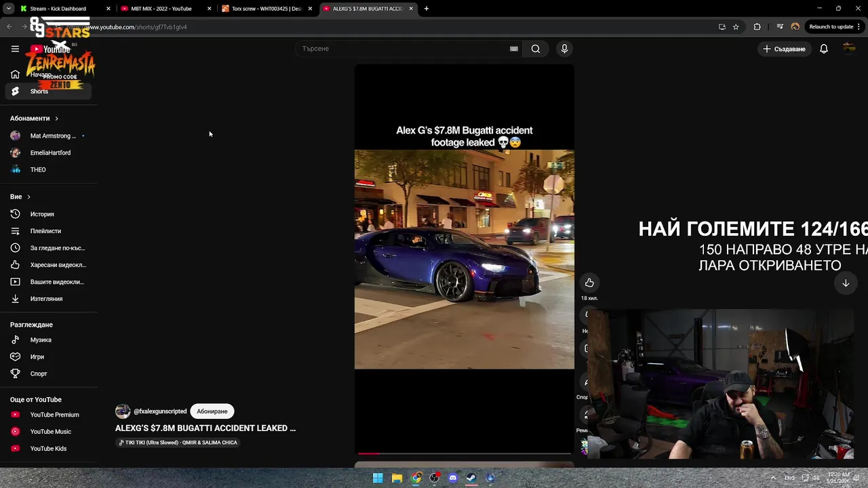Click the ALEXG'S $7.8M BUGATTI ACCIDENT title
The height and width of the screenshot is (488, 868).
[x=205, y=428]
